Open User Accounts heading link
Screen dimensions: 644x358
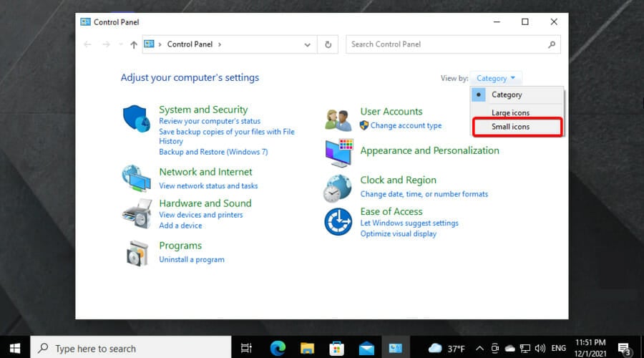click(x=391, y=112)
